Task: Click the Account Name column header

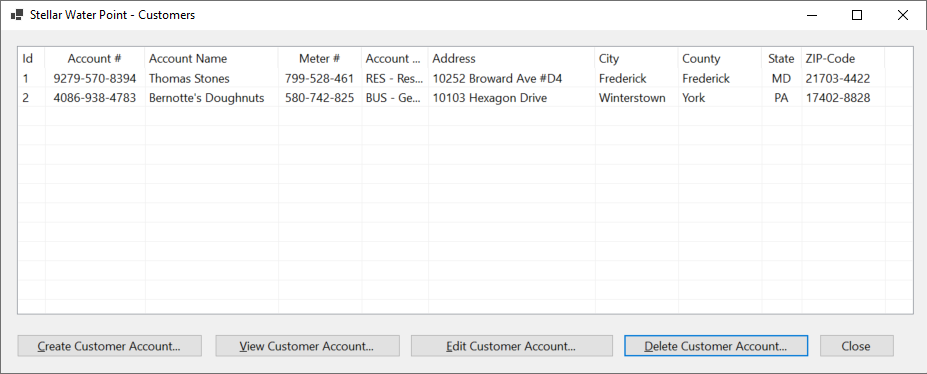Action: (x=211, y=58)
